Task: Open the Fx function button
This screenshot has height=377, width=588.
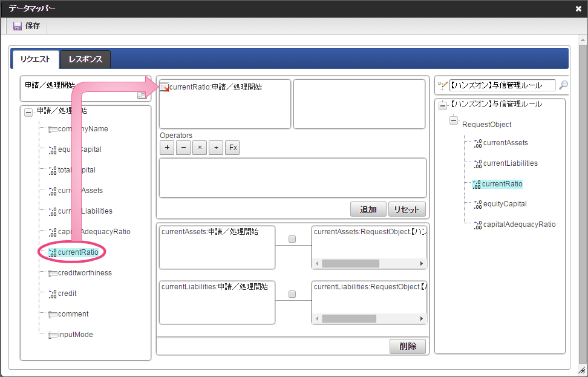Action: tap(232, 148)
